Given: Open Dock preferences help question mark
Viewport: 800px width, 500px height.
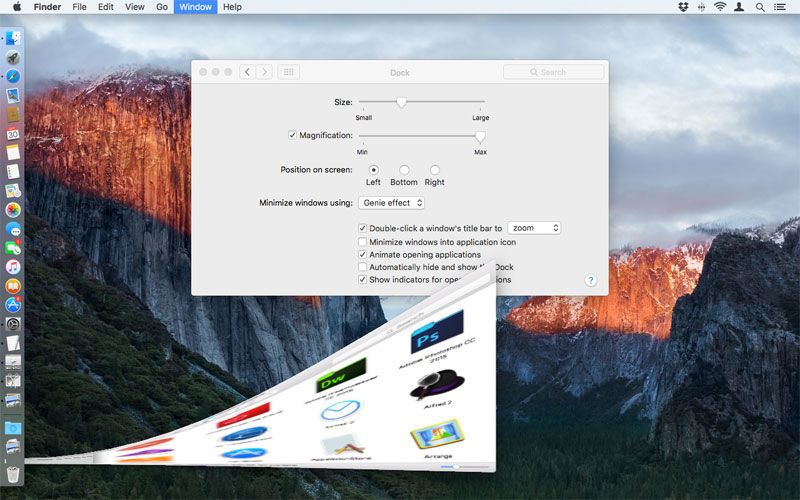Looking at the screenshot, I should (x=590, y=280).
